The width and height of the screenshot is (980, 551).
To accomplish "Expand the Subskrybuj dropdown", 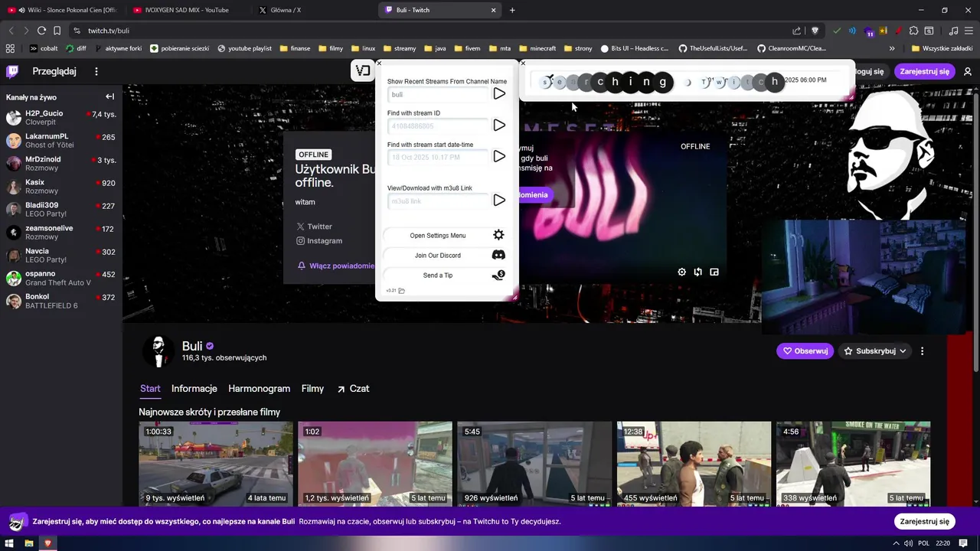I will pyautogui.click(x=875, y=351).
